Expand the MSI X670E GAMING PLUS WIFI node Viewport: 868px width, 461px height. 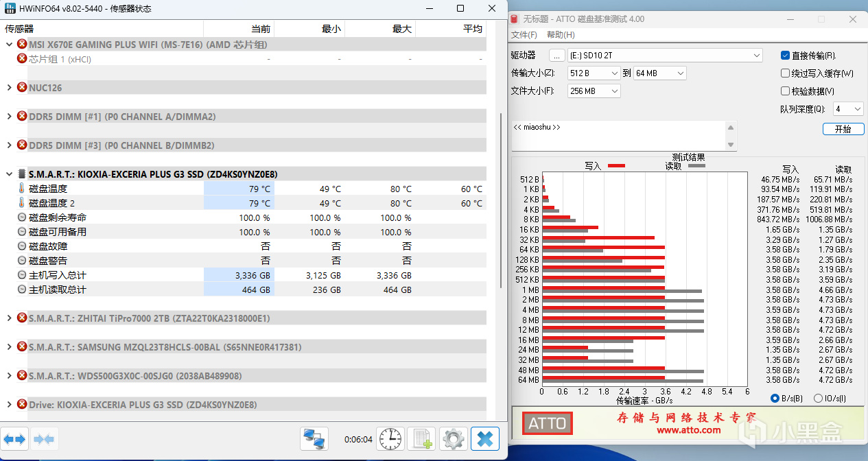pos(8,45)
